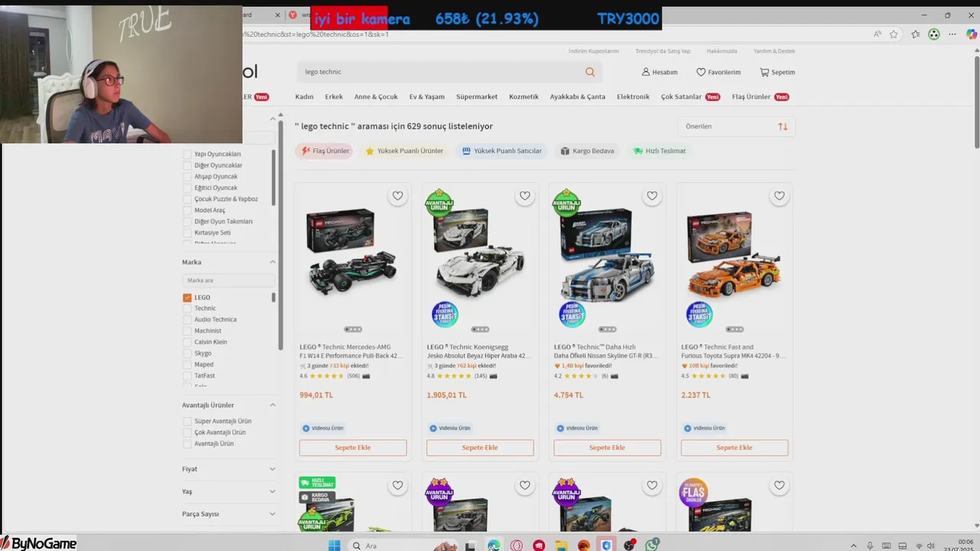This screenshot has height=551, width=980.
Task: Check the Süper Avantajlı Ürün checkbox
Action: pyautogui.click(x=187, y=421)
